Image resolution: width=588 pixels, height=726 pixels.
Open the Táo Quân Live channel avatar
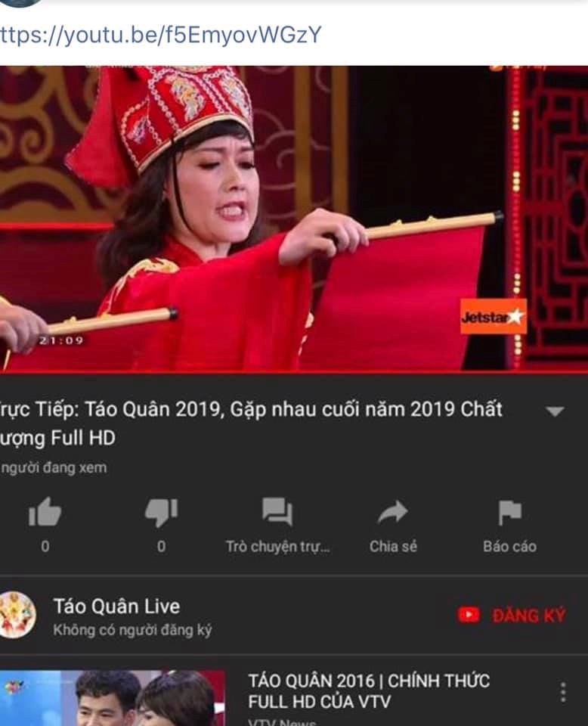click(17, 615)
